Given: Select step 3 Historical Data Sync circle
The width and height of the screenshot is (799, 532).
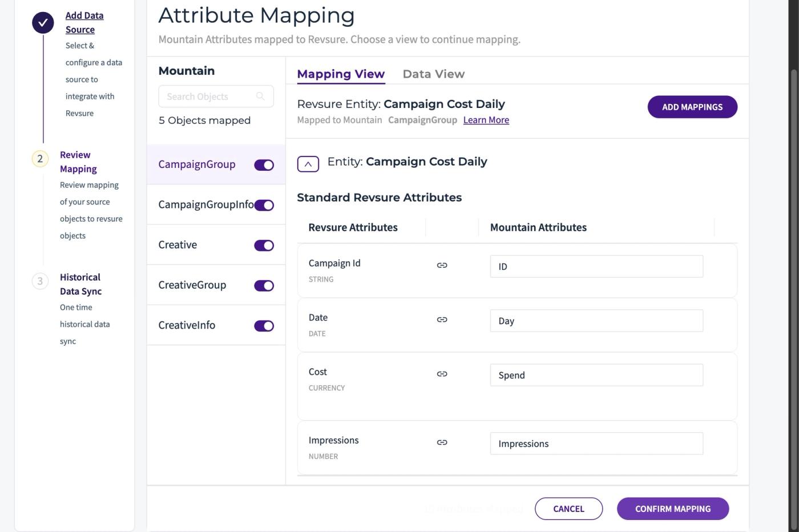Looking at the screenshot, I should (x=40, y=281).
